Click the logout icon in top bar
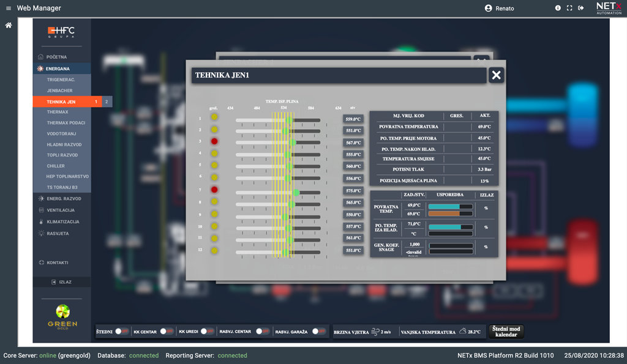Viewport: 627px width, 364px height. pyautogui.click(x=581, y=9)
